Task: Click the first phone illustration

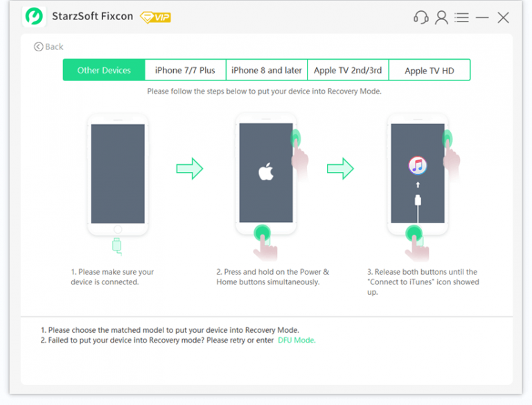Action: 118,173
